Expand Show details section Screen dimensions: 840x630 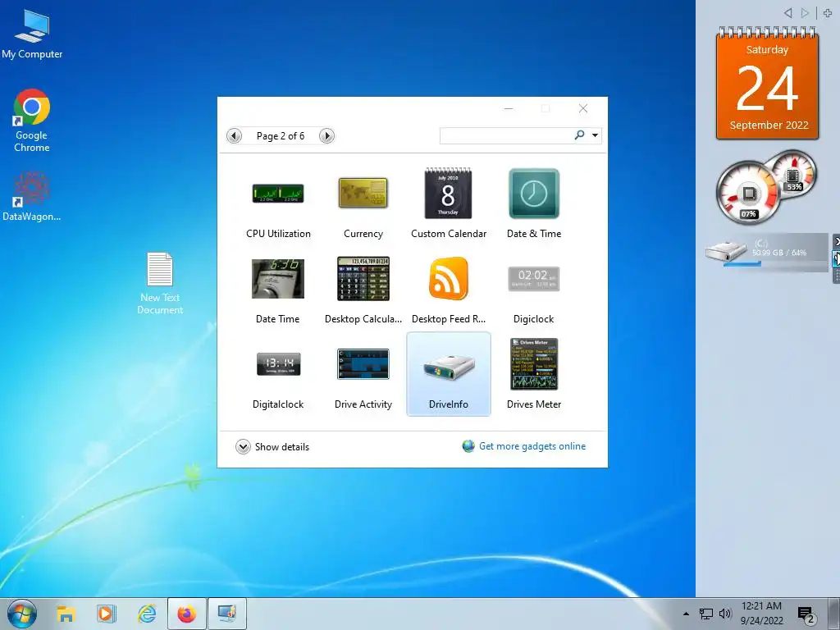(x=272, y=447)
